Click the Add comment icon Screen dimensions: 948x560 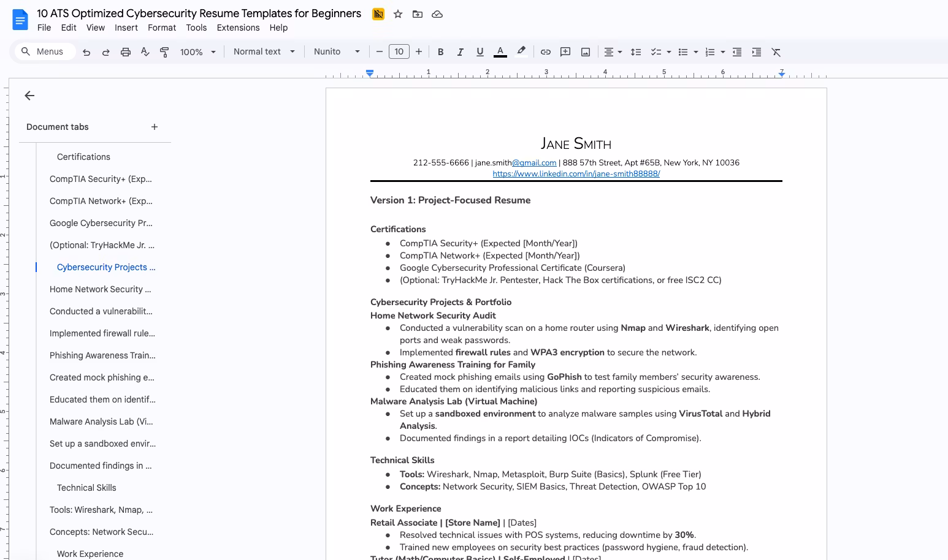point(565,52)
